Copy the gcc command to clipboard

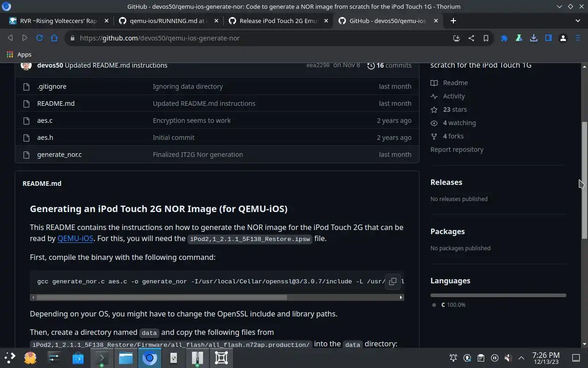[393, 282]
